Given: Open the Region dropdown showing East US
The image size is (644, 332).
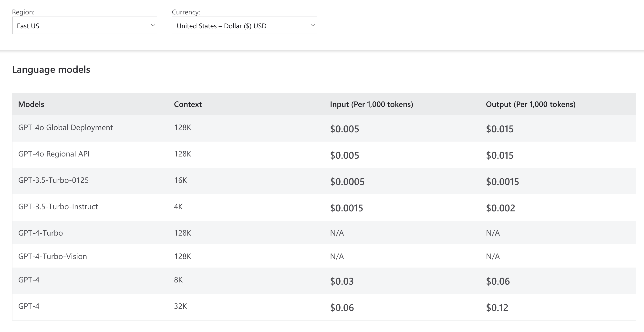Looking at the screenshot, I should coord(84,25).
